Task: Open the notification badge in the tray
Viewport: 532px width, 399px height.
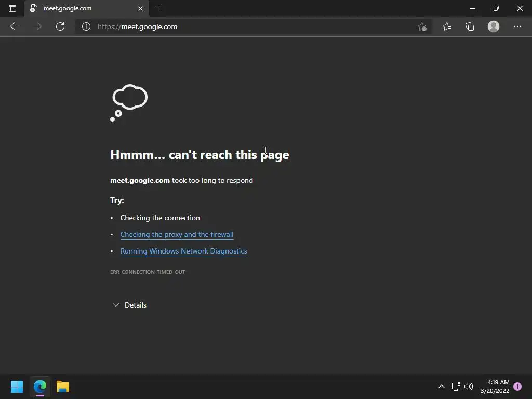Action: [x=517, y=387]
